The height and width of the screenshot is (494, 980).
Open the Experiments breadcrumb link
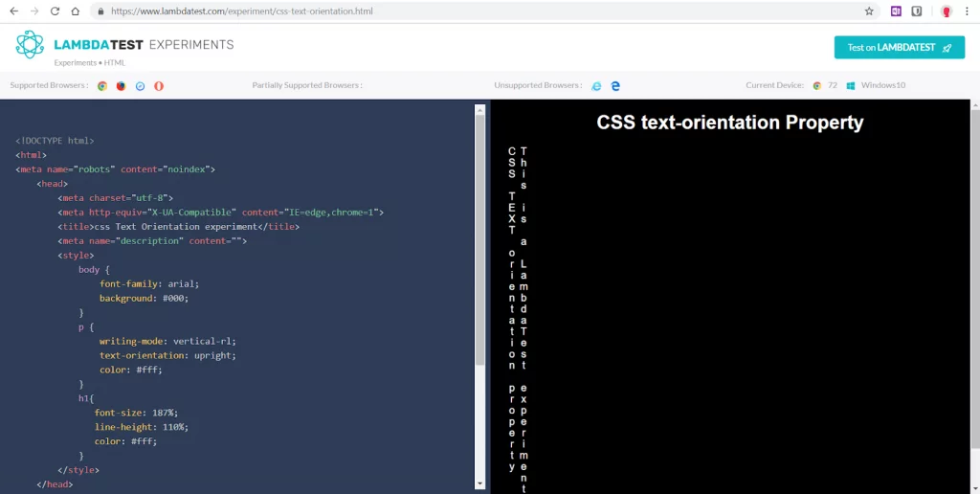click(75, 62)
